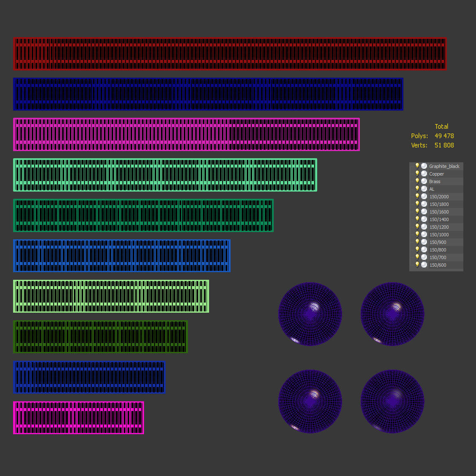
Task: Hide layer 150/1200 using its lightbulb
Action: pos(417,227)
